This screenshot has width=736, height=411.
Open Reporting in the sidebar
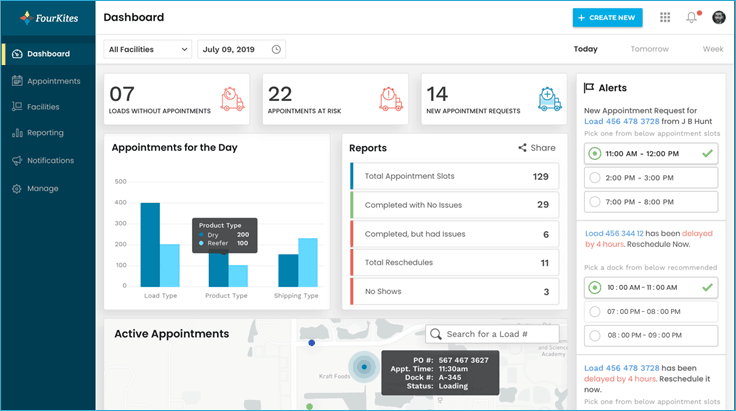click(x=45, y=133)
